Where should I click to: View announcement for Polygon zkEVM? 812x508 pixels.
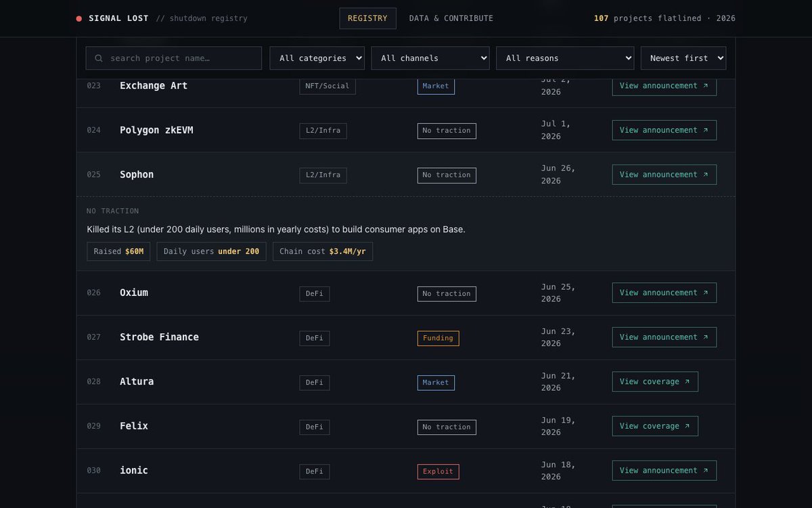tap(664, 130)
